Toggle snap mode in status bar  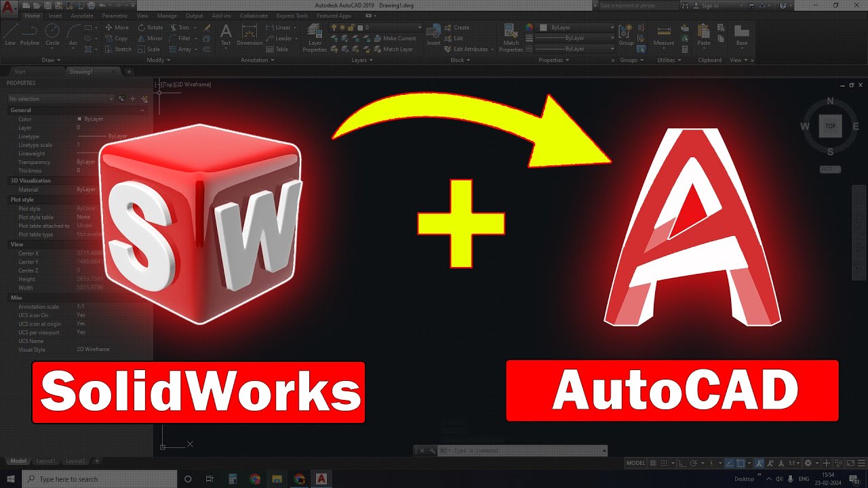[665, 463]
